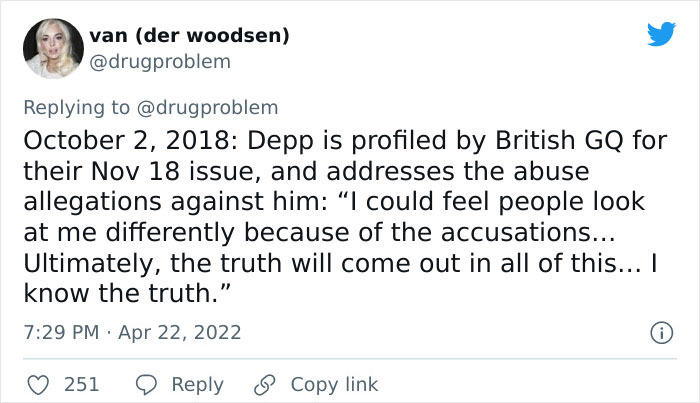The height and width of the screenshot is (403, 700).
Task: Open the 7:29 PM timestamp
Action: 61,332
